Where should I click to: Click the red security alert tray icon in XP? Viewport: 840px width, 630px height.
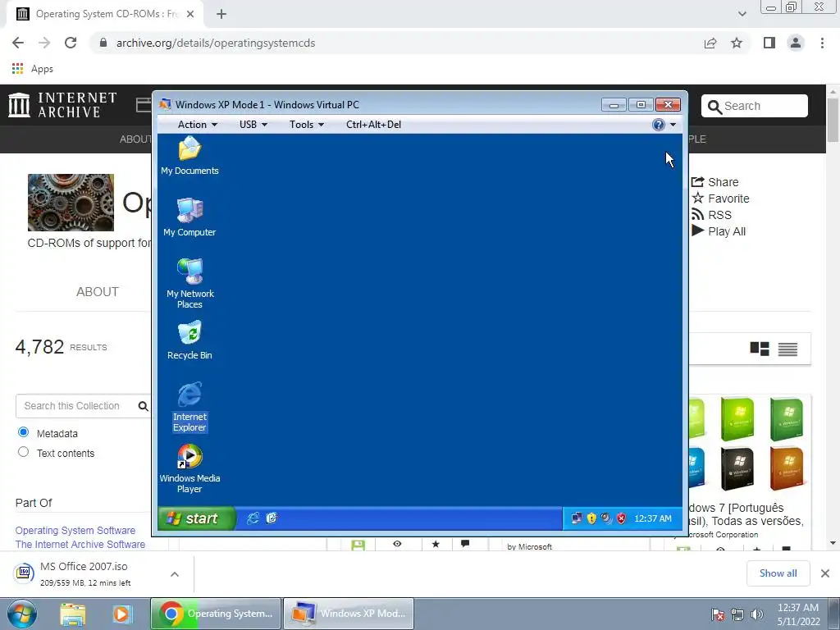(622, 518)
